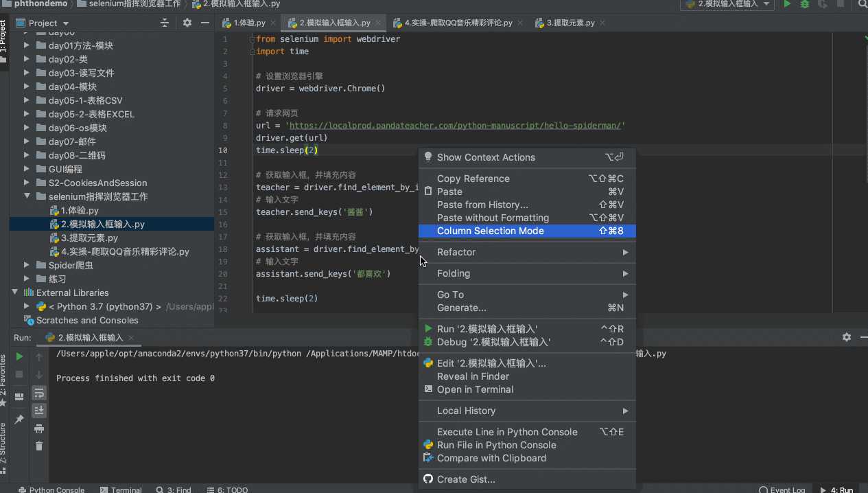Open Run panel settings gear
Screen dimensions: 868x493
(846, 337)
